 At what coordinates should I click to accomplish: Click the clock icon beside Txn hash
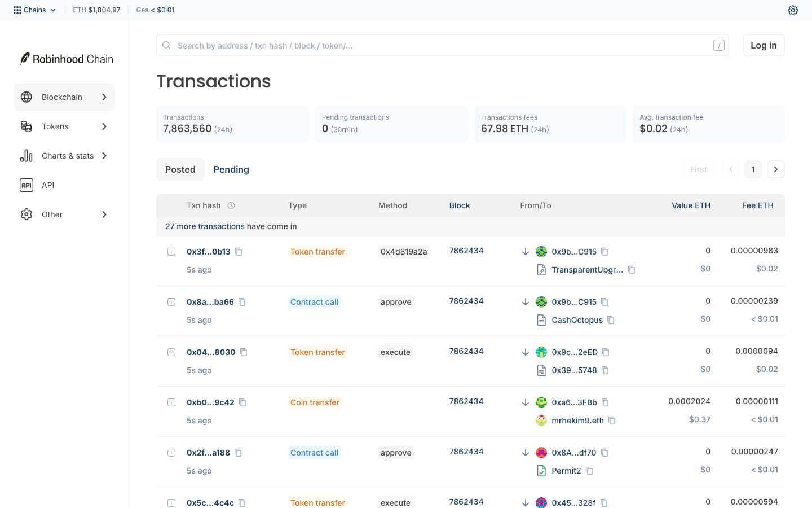pyautogui.click(x=231, y=205)
